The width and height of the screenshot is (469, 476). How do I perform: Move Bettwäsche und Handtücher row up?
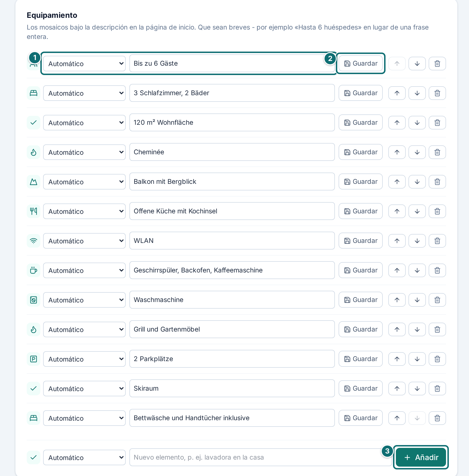[397, 418]
